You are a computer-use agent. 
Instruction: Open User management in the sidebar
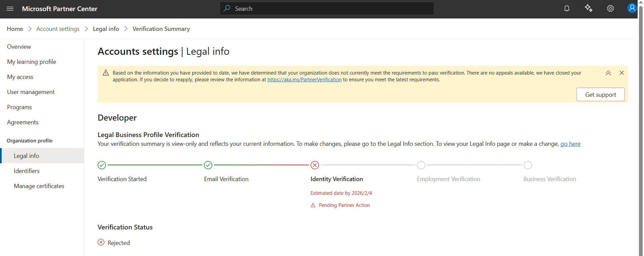[x=42, y=92]
